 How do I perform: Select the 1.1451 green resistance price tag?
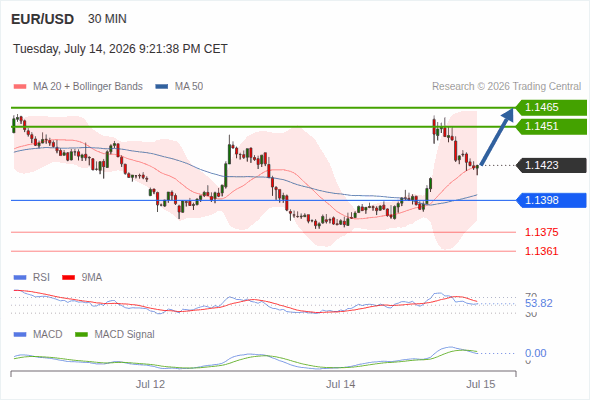[x=551, y=126]
